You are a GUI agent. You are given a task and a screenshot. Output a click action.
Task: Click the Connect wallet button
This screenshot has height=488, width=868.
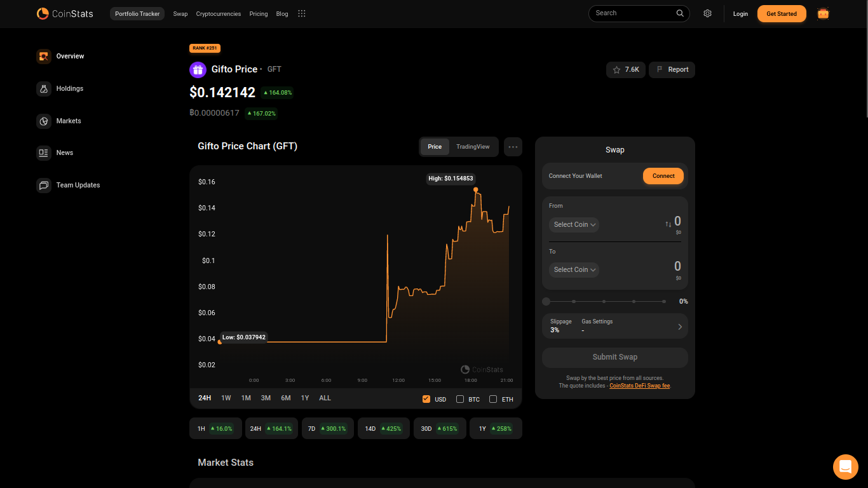coord(663,176)
